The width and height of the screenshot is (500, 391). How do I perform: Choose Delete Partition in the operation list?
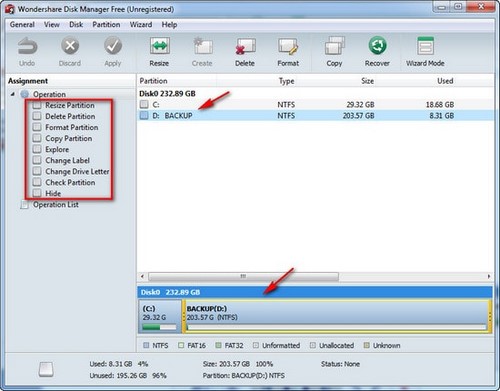(x=70, y=116)
